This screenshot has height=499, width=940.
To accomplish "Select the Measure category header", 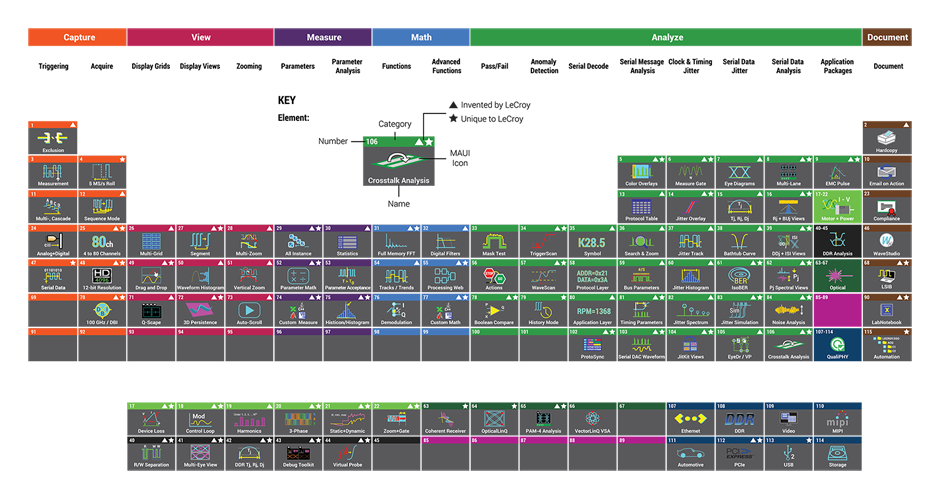I will 323,37.
